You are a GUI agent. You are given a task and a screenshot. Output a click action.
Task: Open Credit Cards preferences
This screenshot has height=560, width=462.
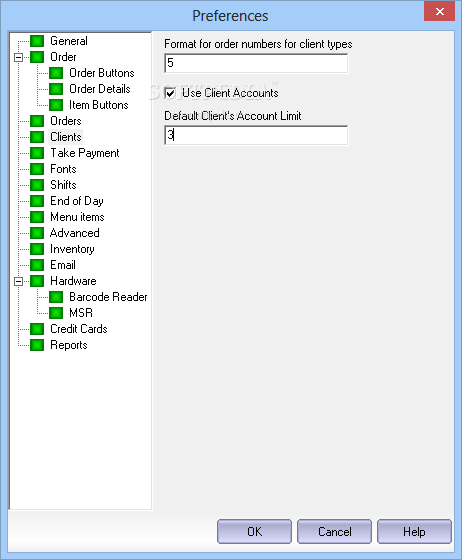tap(79, 329)
